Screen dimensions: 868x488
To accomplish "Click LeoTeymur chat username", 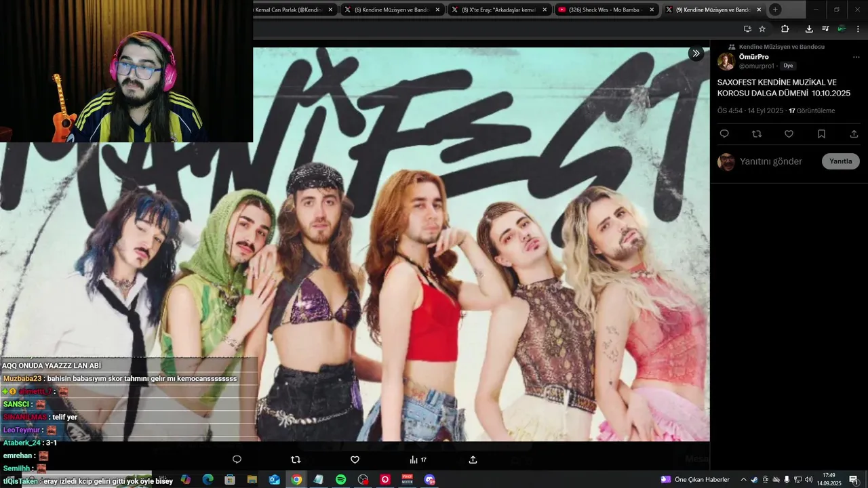I will click(21, 430).
